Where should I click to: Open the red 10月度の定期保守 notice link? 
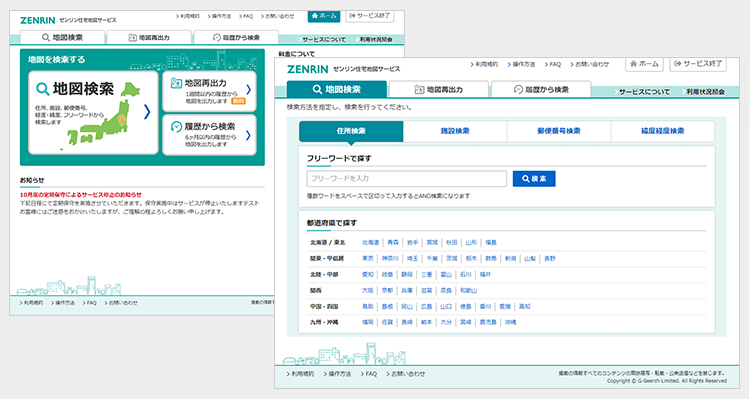(80, 195)
